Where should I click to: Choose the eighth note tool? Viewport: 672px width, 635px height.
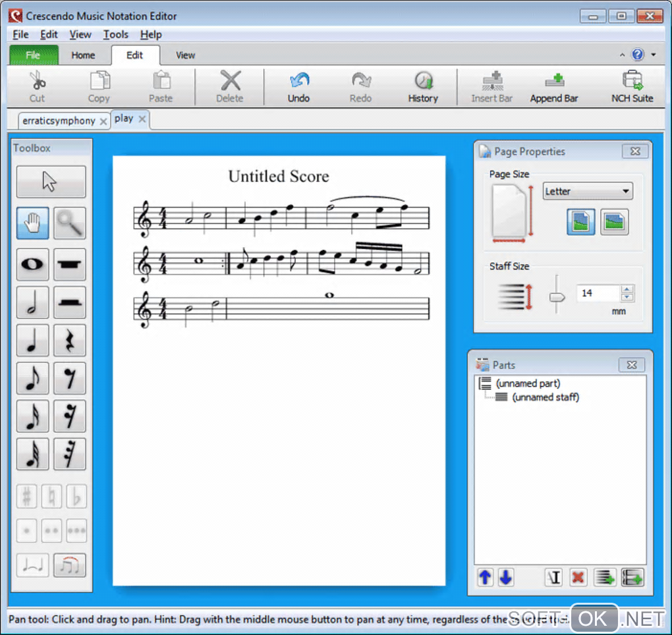pos(32,378)
